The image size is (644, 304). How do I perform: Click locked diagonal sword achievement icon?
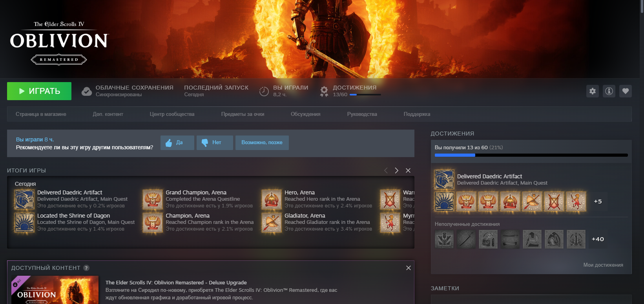(x=466, y=239)
